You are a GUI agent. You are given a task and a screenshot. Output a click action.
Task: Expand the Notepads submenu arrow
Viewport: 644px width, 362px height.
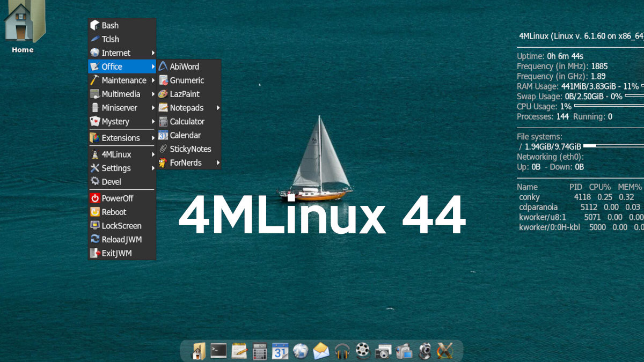tap(218, 108)
